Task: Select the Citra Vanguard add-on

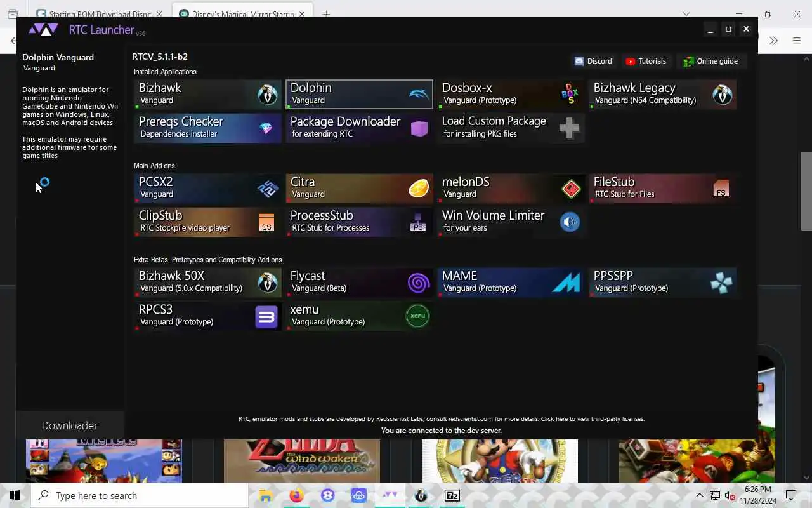Action: tap(359, 188)
